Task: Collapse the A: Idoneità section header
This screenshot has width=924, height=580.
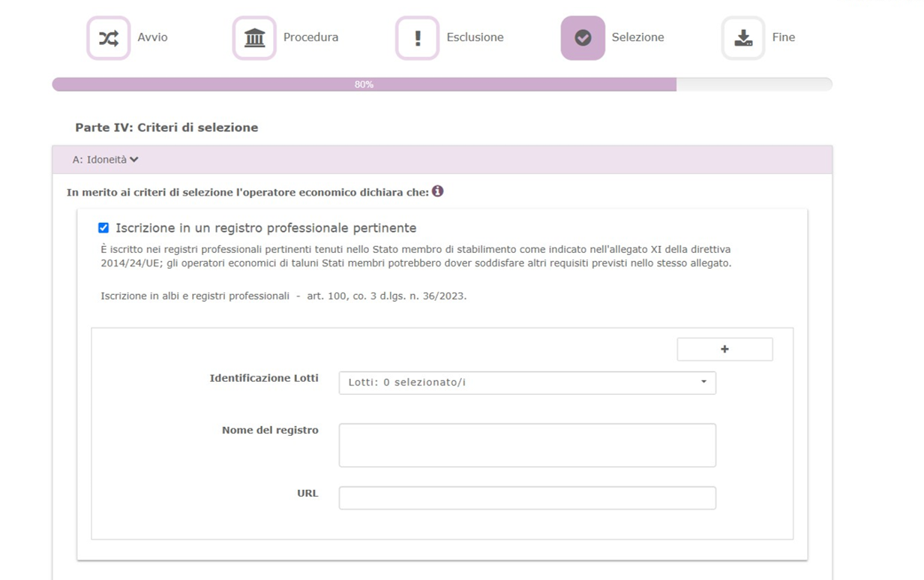Action: [x=106, y=160]
